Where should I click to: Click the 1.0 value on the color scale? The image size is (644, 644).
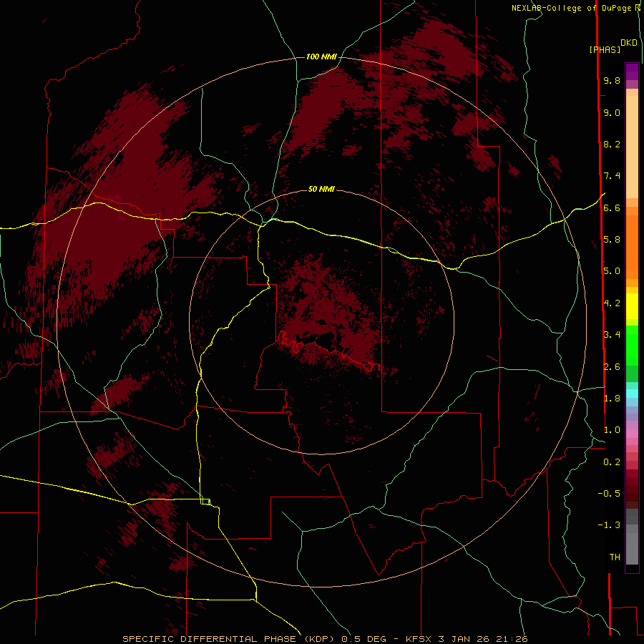click(x=612, y=430)
